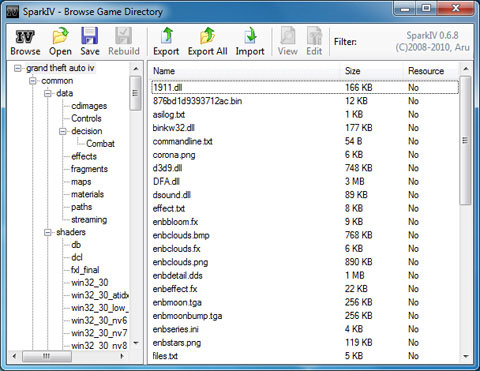480x371 pixels.
Task: Select the paths folder in tree
Action: [x=81, y=207]
